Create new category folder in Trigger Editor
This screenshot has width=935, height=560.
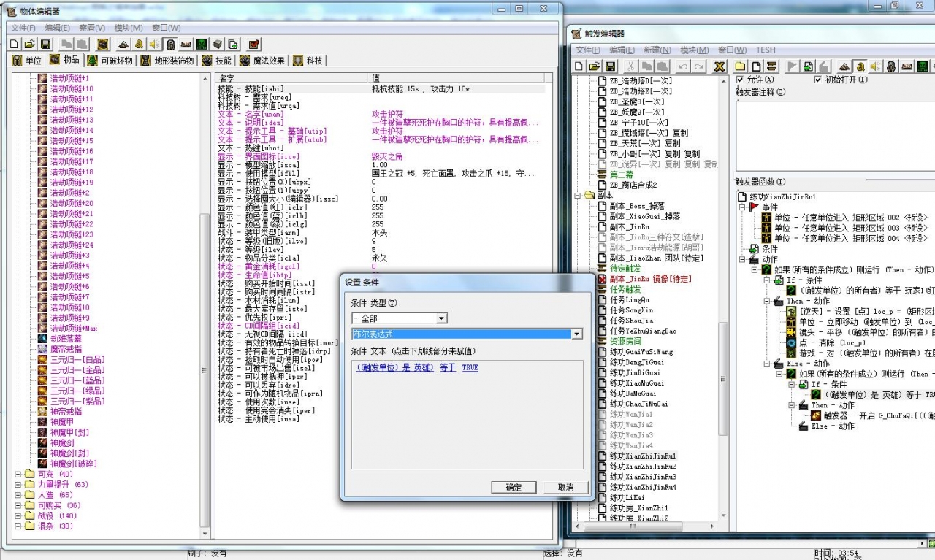(741, 66)
